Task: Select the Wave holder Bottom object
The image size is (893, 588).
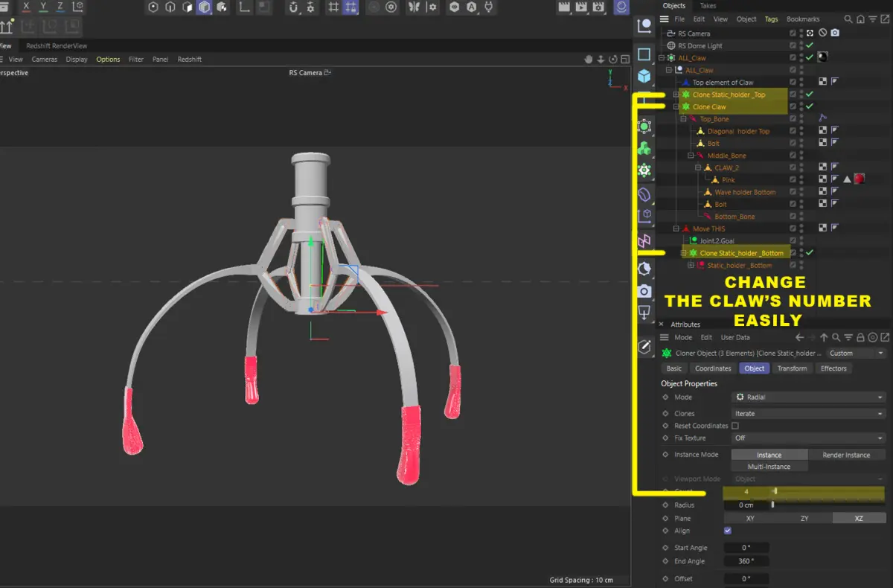Action: coord(745,192)
